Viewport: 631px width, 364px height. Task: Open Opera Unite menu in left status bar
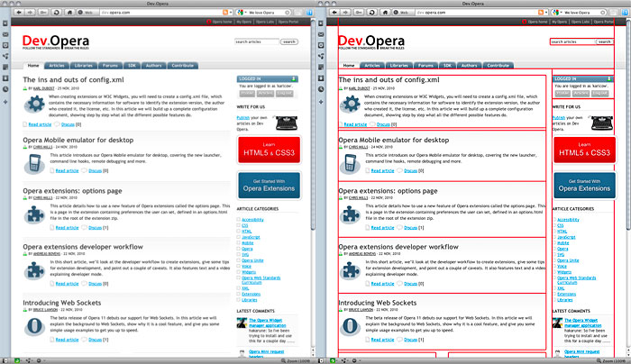[x=29, y=360]
